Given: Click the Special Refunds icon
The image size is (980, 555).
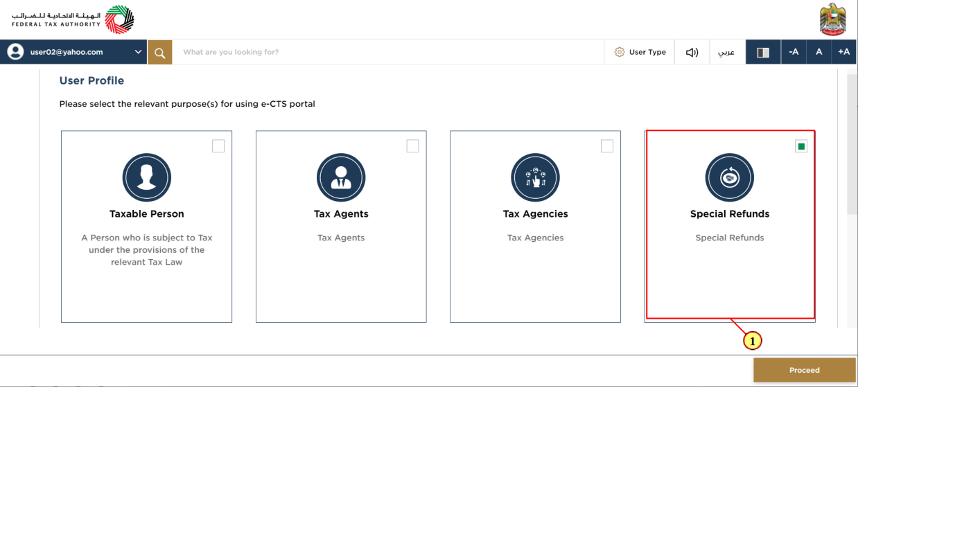Looking at the screenshot, I should [730, 177].
